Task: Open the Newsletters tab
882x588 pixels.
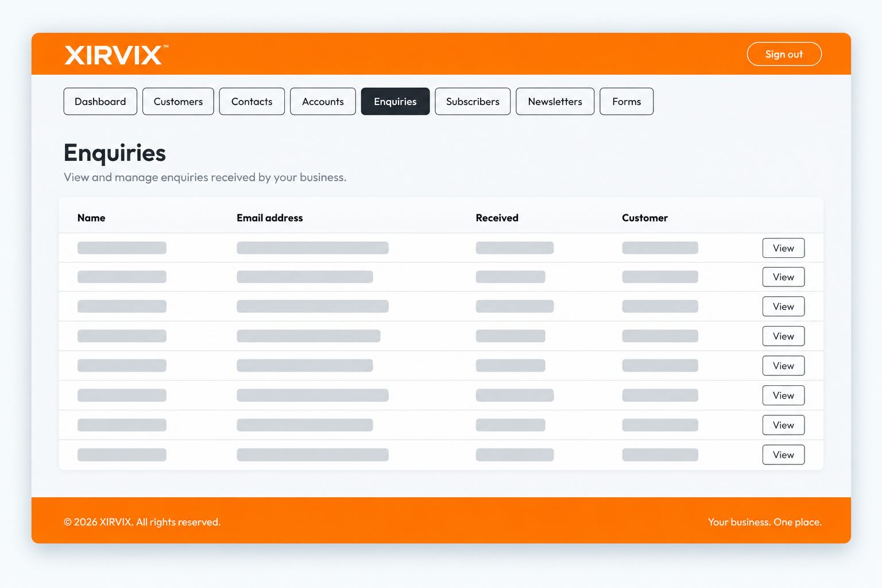Action: coord(555,102)
